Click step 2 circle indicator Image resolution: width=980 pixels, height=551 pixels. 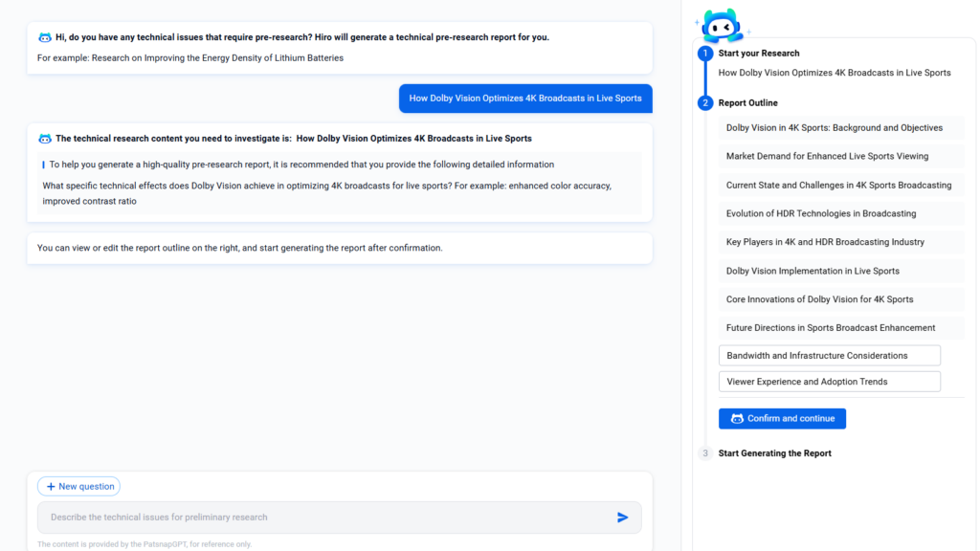(x=705, y=103)
